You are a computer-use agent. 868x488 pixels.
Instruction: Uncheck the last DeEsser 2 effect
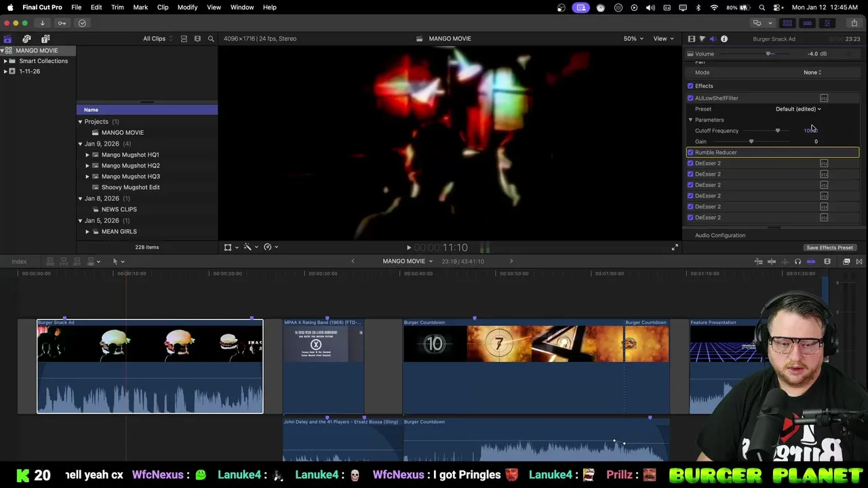point(690,218)
